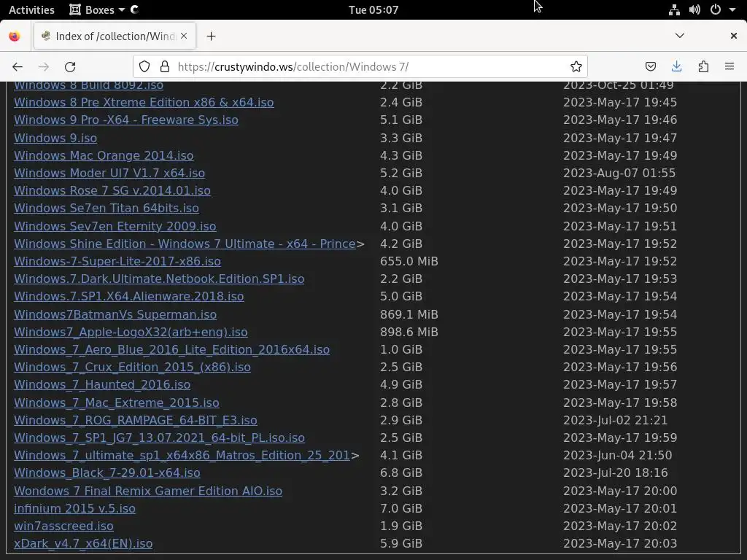Open the Boxes application menu
Image resolution: width=747 pixels, height=560 pixels.
[x=97, y=9]
